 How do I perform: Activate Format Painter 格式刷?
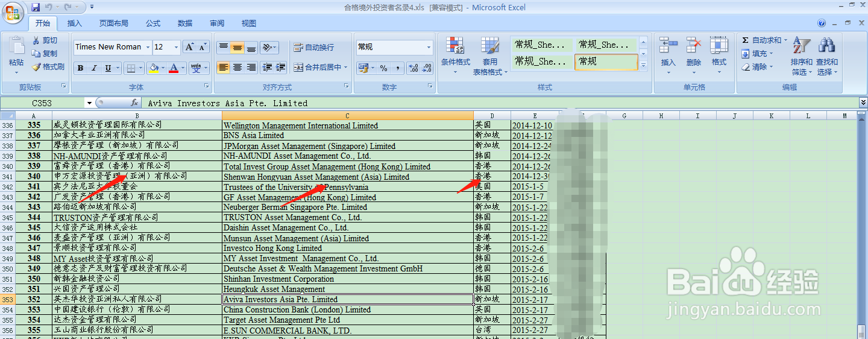[x=48, y=67]
